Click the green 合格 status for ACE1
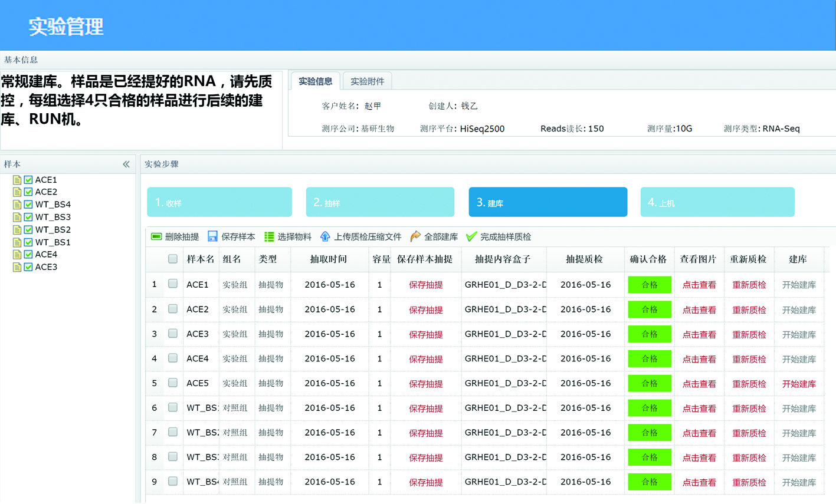 pyautogui.click(x=649, y=285)
